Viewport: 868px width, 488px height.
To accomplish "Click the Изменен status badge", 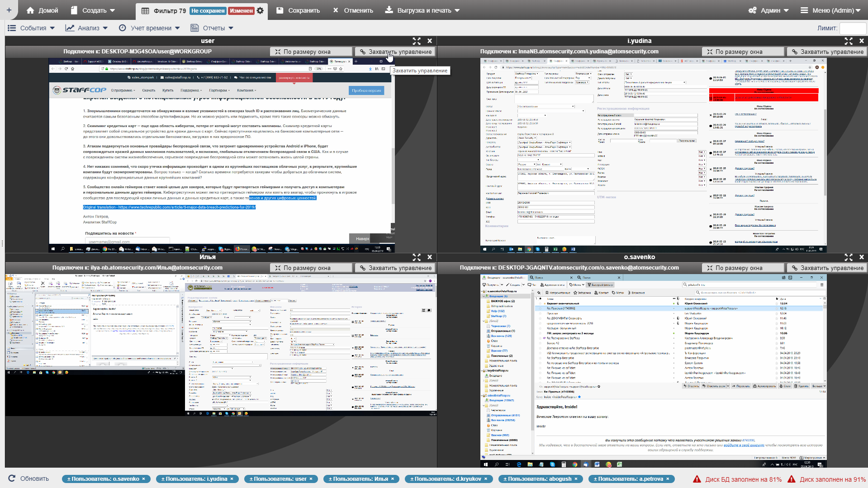I will [241, 11].
